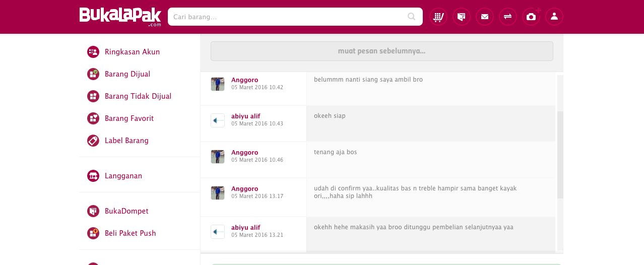Open Barang Favorit page

pyautogui.click(x=129, y=118)
